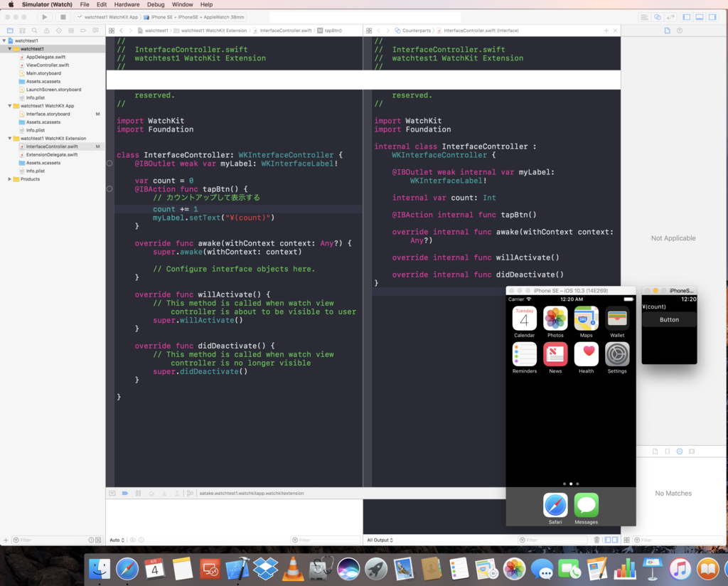Image resolution: width=728 pixels, height=586 pixels.
Task: Run the watchtest1 WatchKit App scheme
Action: click(45, 17)
